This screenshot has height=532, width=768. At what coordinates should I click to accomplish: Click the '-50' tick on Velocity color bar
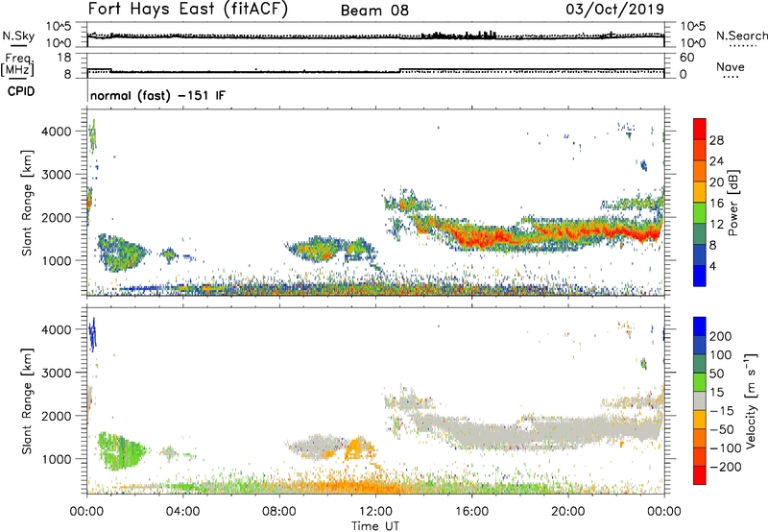(x=722, y=429)
